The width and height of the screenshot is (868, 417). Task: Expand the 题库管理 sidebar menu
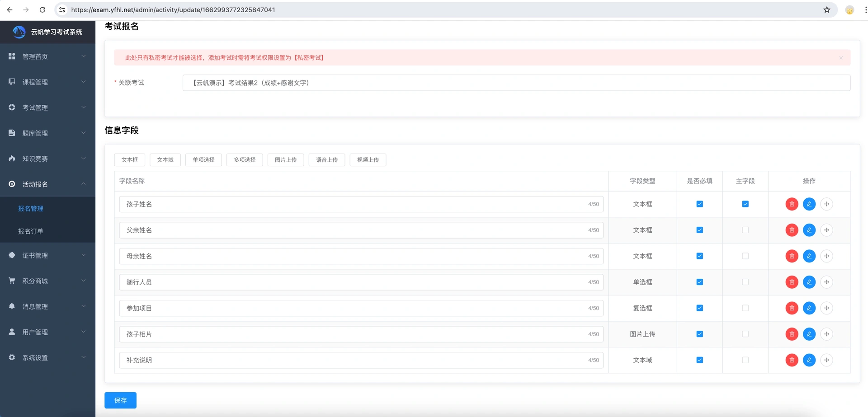[x=47, y=133]
